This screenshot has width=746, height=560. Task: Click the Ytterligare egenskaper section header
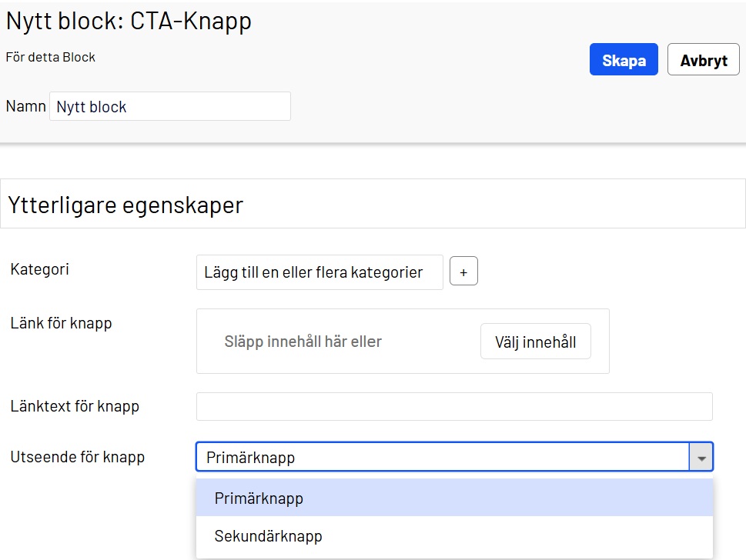pos(125,205)
